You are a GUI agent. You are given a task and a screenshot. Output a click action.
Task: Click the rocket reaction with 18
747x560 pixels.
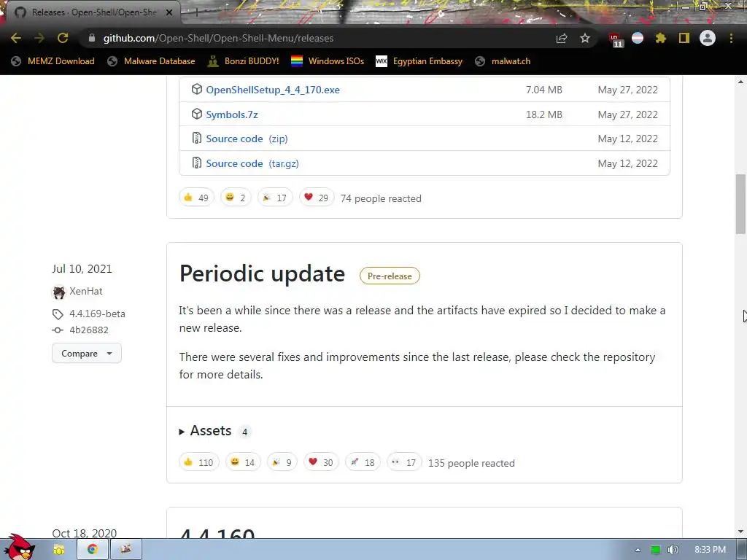click(x=363, y=462)
